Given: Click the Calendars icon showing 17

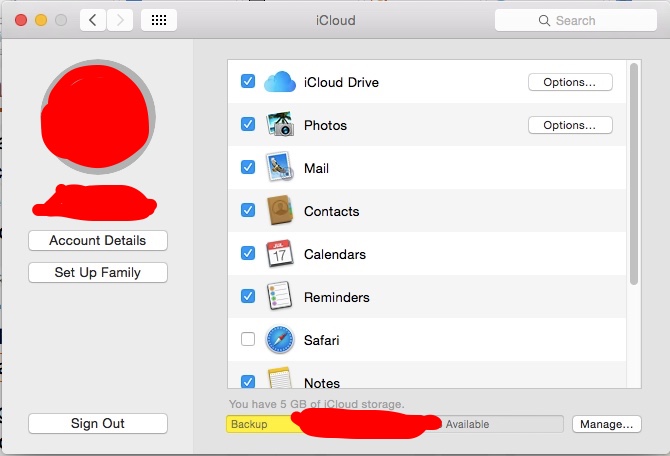Looking at the screenshot, I should tap(280, 253).
